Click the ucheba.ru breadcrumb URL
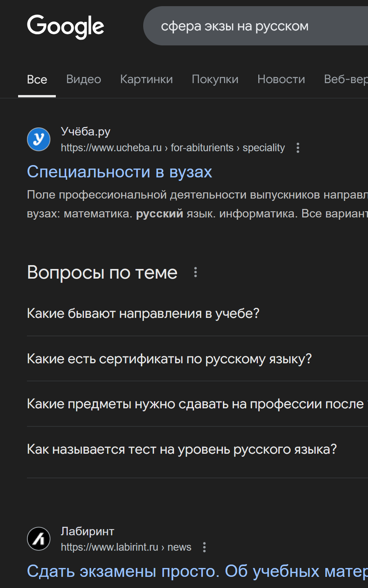Screen dimensions: 368x588 point(173,148)
